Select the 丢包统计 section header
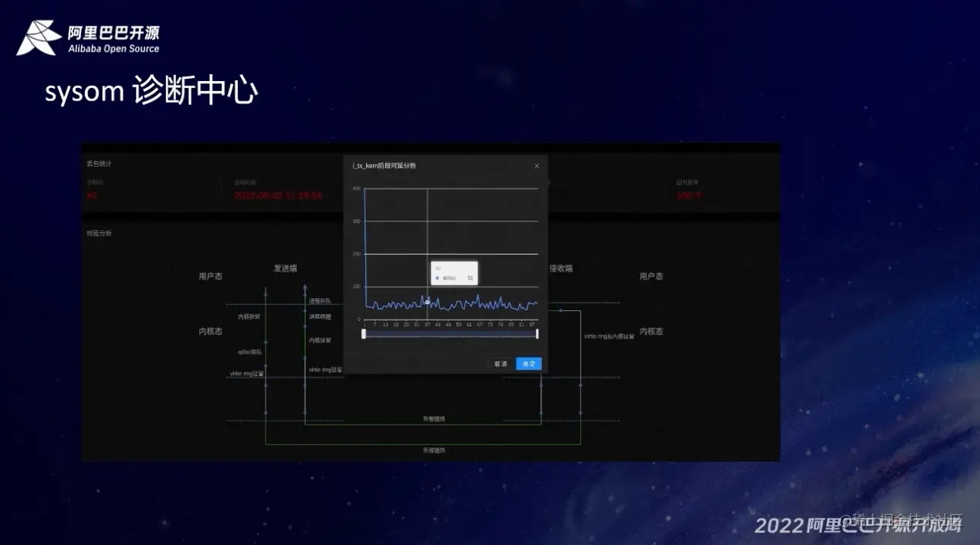 (x=99, y=164)
